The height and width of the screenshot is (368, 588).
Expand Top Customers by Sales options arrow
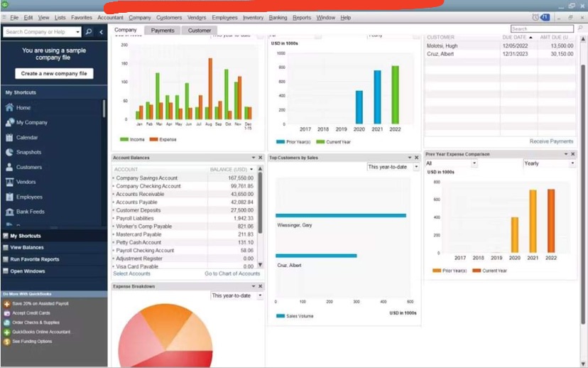(410, 158)
